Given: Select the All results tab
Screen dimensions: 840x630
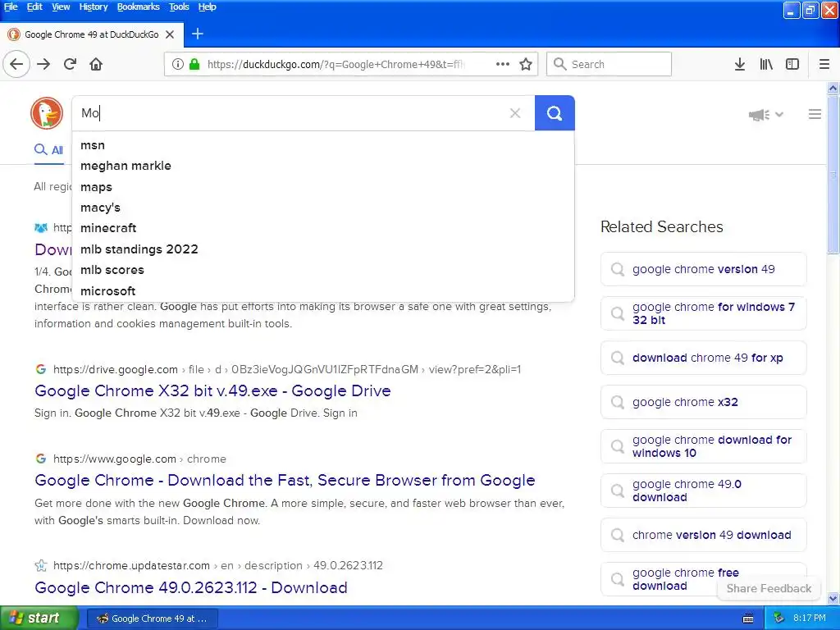Looking at the screenshot, I should 48,150.
